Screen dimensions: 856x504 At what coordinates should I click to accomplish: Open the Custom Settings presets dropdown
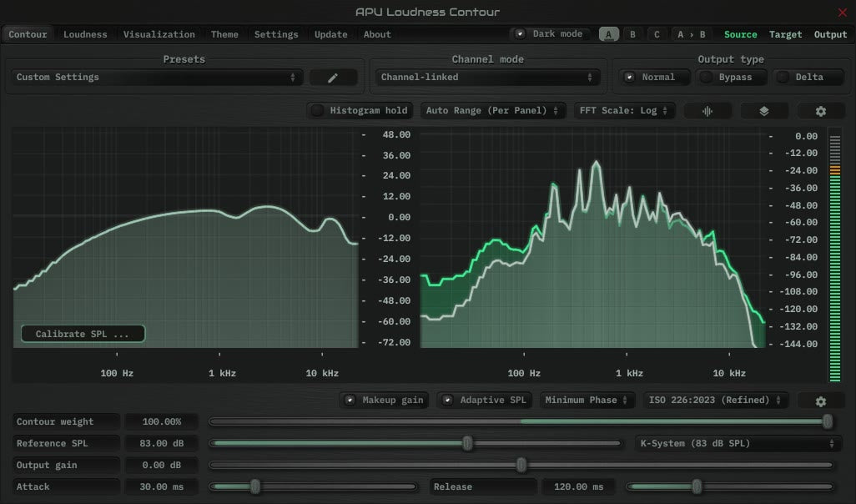(156, 77)
